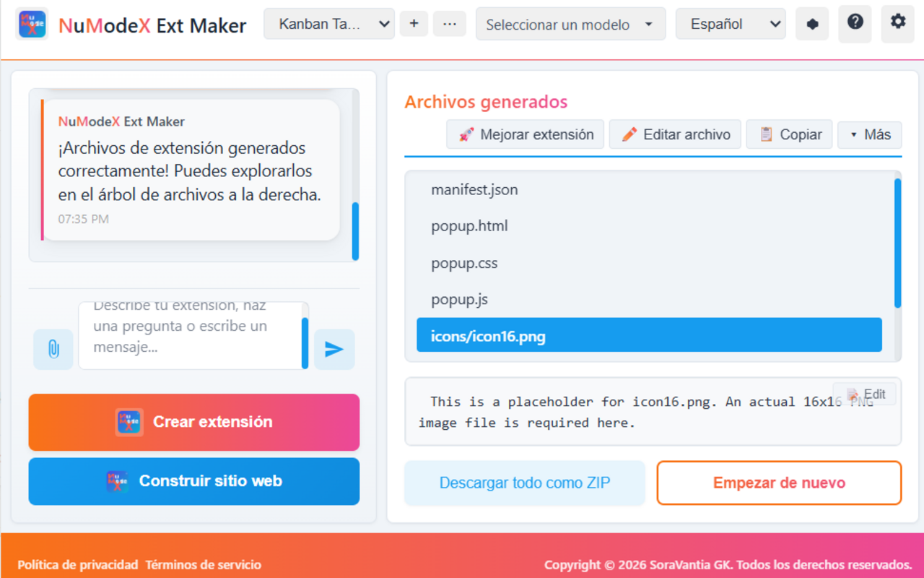Start over with Empezar de nuevo

pyautogui.click(x=778, y=483)
